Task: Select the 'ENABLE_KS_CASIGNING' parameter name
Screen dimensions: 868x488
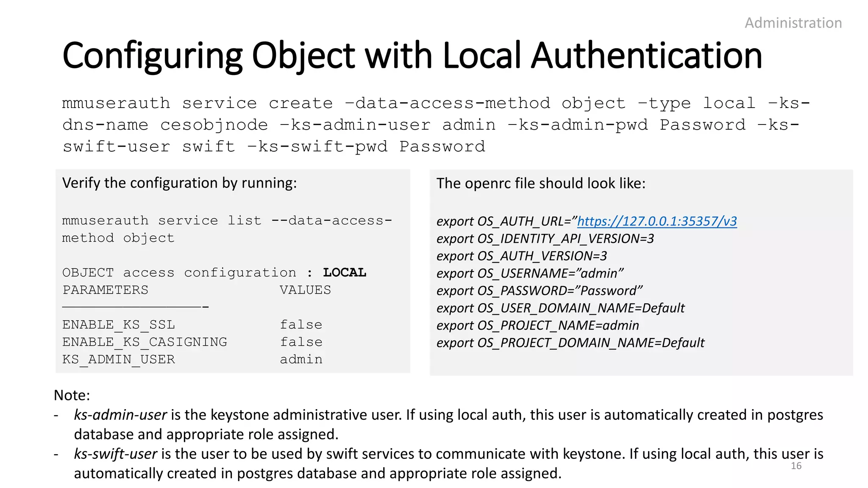Action: (x=145, y=342)
